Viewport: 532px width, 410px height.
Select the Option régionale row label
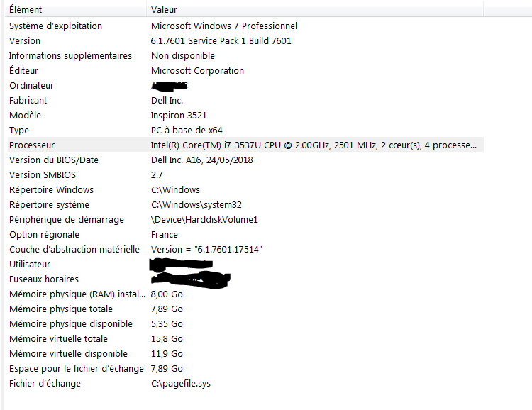click(x=44, y=235)
